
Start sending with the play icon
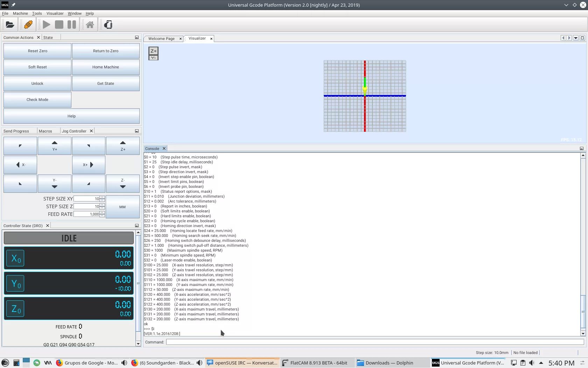pyautogui.click(x=47, y=25)
